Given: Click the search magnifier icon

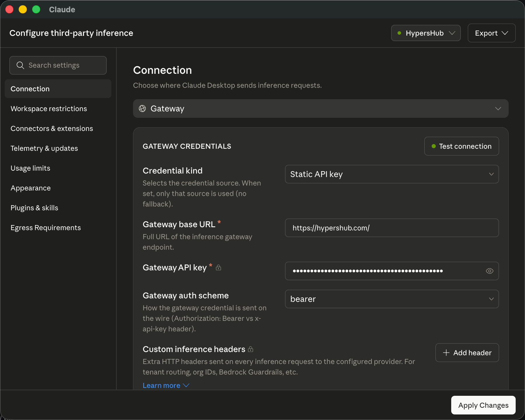Looking at the screenshot, I should pyautogui.click(x=20, y=65).
